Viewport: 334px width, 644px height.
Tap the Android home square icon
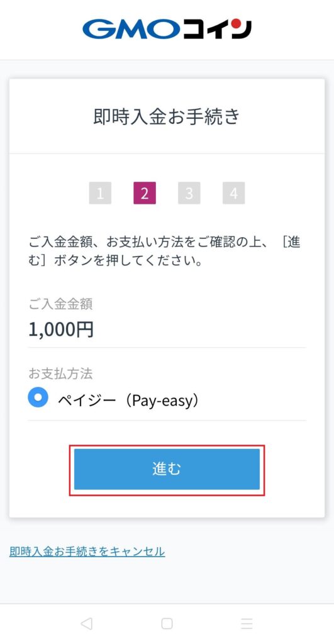(167, 623)
